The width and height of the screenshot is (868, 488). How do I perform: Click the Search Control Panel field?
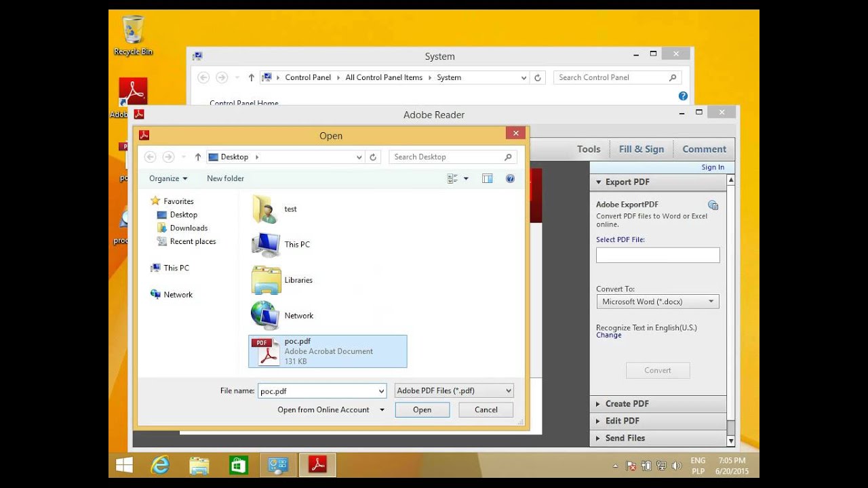tap(617, 78)
